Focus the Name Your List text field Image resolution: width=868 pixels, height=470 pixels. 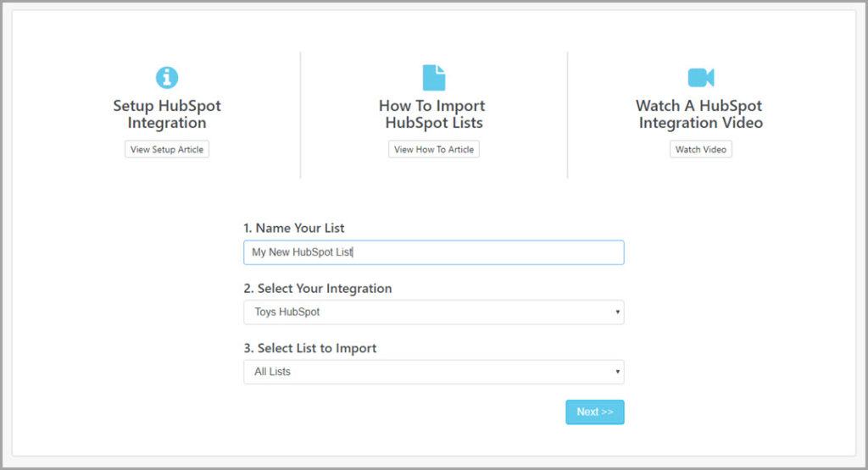coord(434,252)
